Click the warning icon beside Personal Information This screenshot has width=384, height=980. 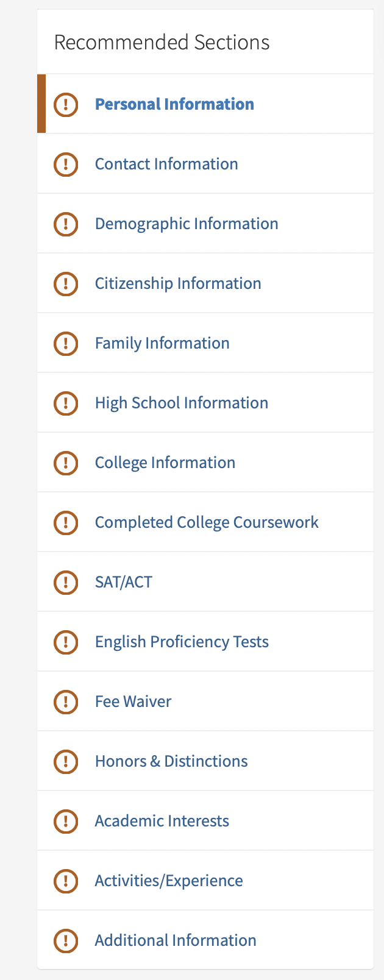(x=66, y=104)
